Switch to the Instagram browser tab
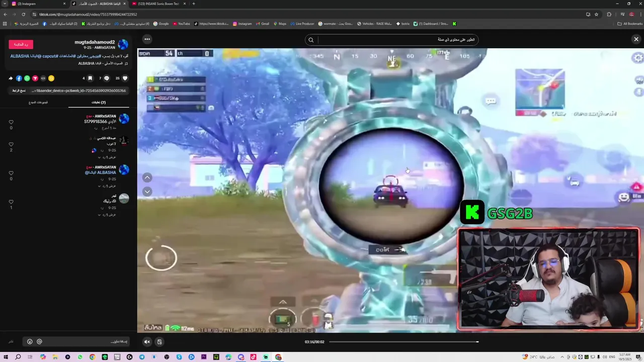Viewport: 644px width, 362px height. click(38, 4)
